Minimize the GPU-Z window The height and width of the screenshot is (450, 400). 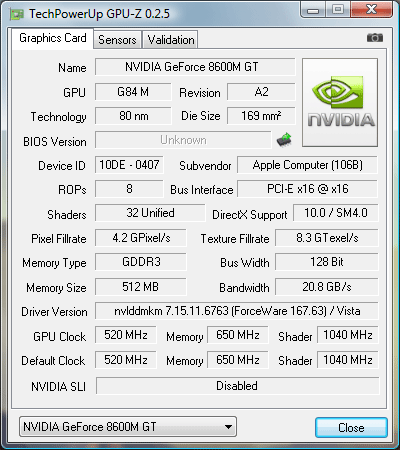[x=312, y=10]
